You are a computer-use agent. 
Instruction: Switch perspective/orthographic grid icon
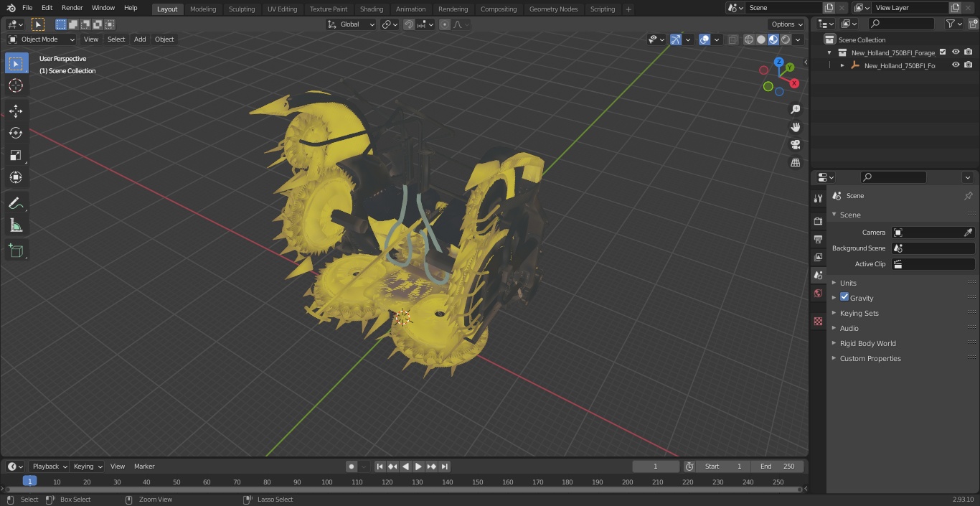point(795,162)
